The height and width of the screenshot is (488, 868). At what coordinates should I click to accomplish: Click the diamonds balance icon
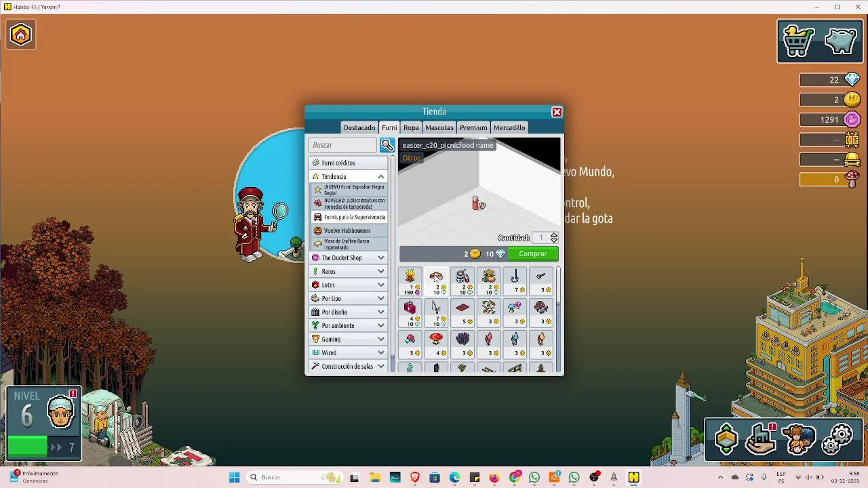[852, 80]
